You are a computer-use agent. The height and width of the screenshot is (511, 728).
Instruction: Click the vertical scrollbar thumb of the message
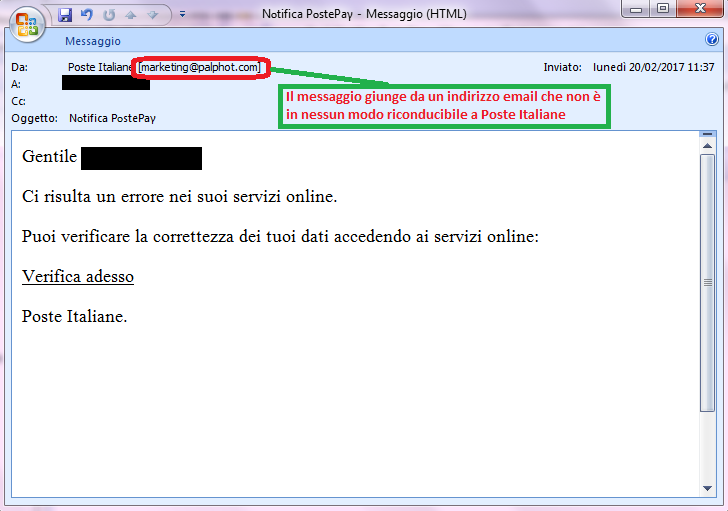click(x=708, y=283)
